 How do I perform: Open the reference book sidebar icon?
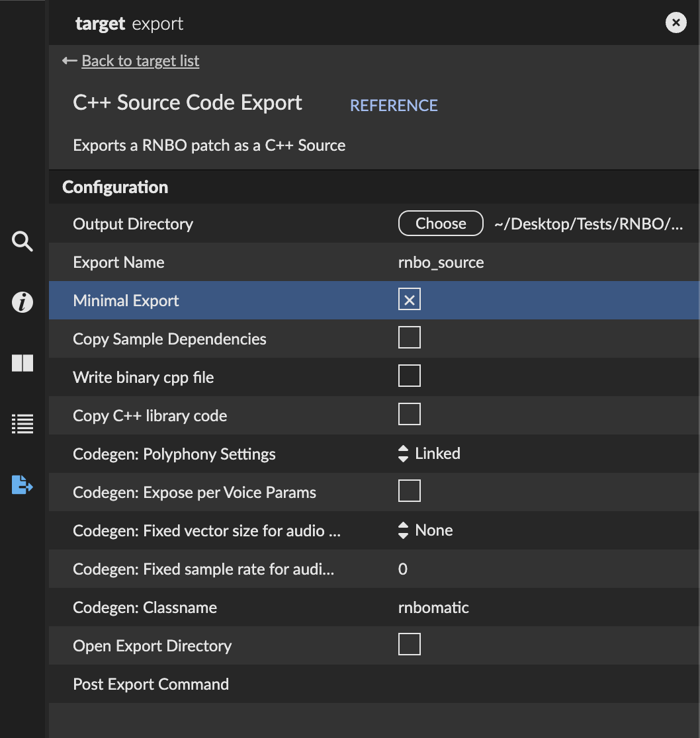pyautogui.click(x=22, y=363)
